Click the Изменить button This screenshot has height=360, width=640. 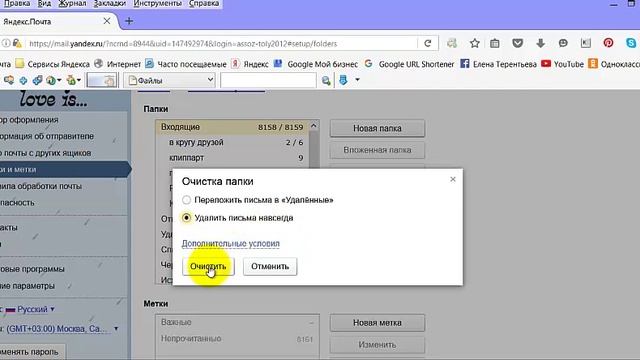point(377,345)
